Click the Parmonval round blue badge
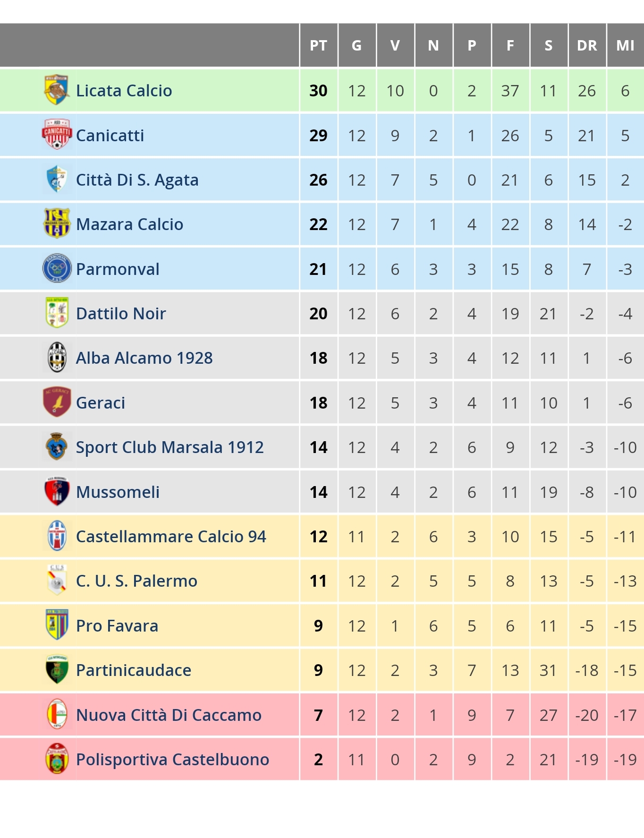The height and width of the screenshot is (838, 644). pos(57,268)
